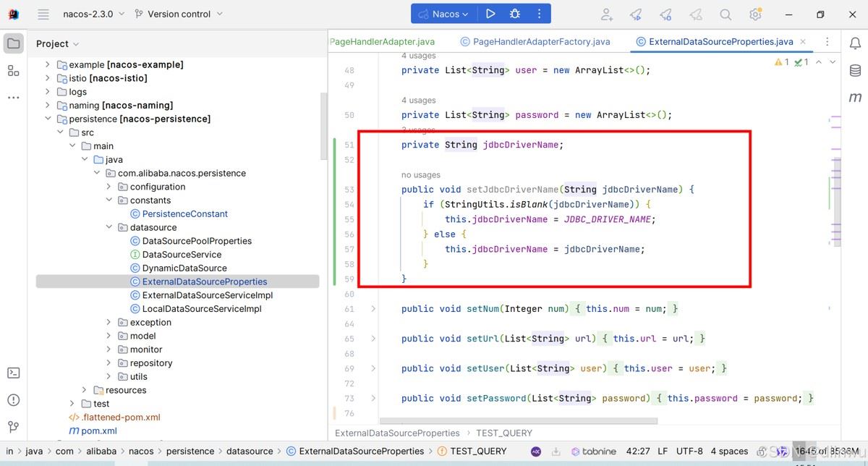Open the Database tool window icon
This screenshot has width=868, height=466.
pos(855,70)
